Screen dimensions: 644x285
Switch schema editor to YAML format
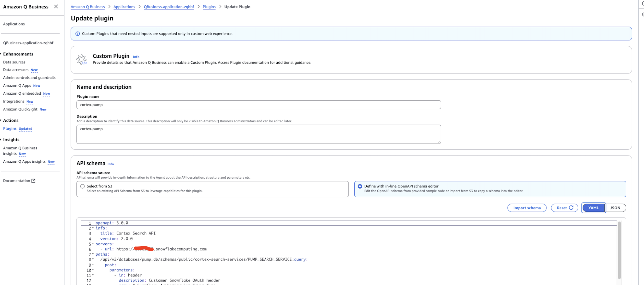coord(593,208)
